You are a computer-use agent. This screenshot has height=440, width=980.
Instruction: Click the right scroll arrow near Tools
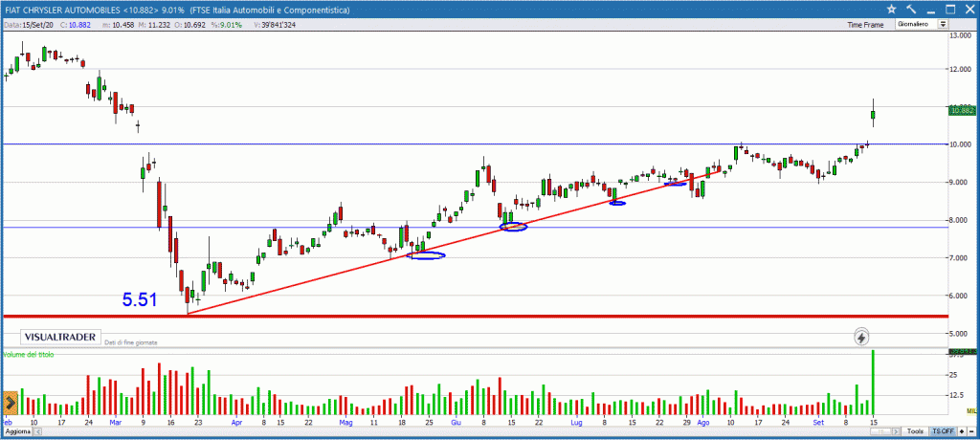click(896, 431)
